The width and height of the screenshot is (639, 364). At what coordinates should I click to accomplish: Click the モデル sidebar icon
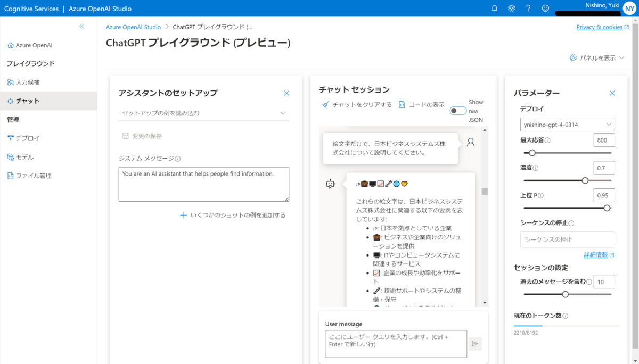click(11, 157)
